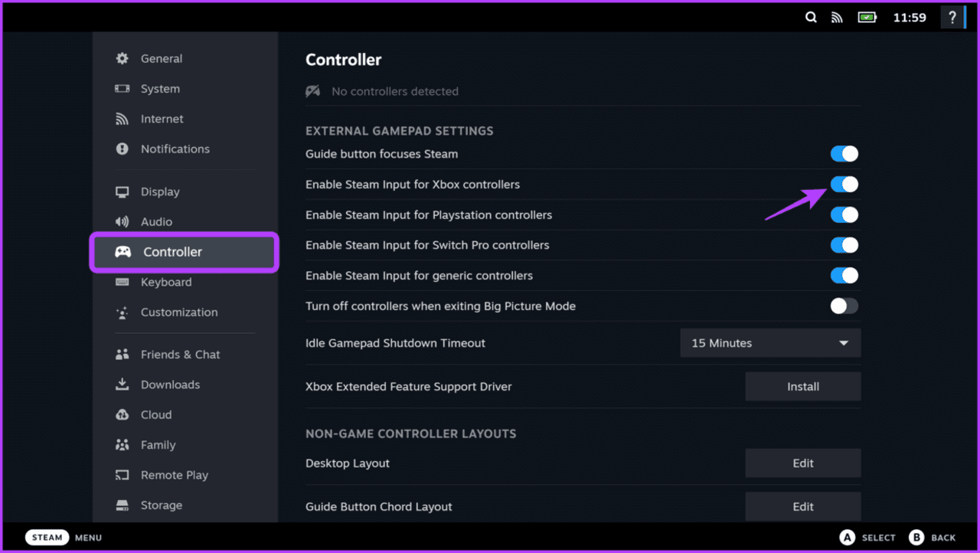Click the A select button glyph
Viewport: 980px width, 553px height.
[847, 537]
